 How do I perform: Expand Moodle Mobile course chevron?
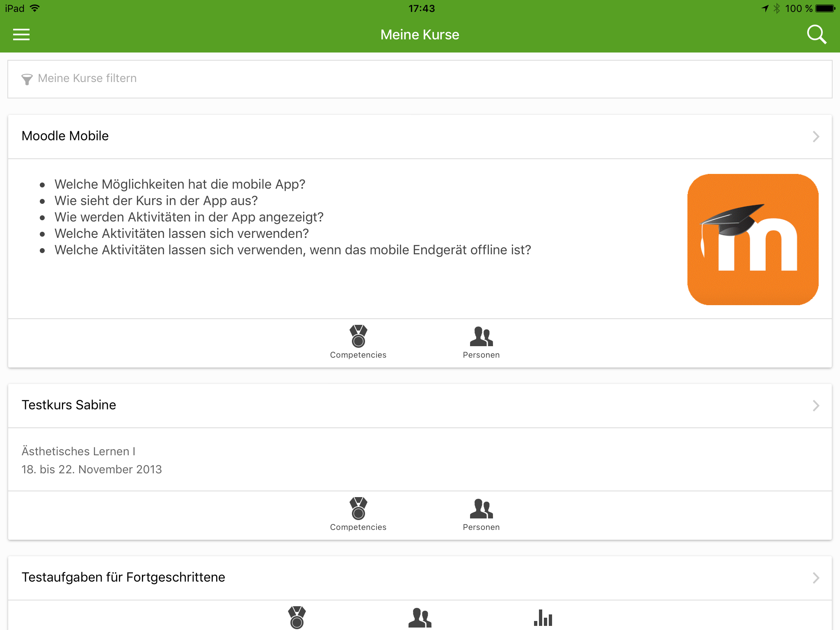coord(816,137)
